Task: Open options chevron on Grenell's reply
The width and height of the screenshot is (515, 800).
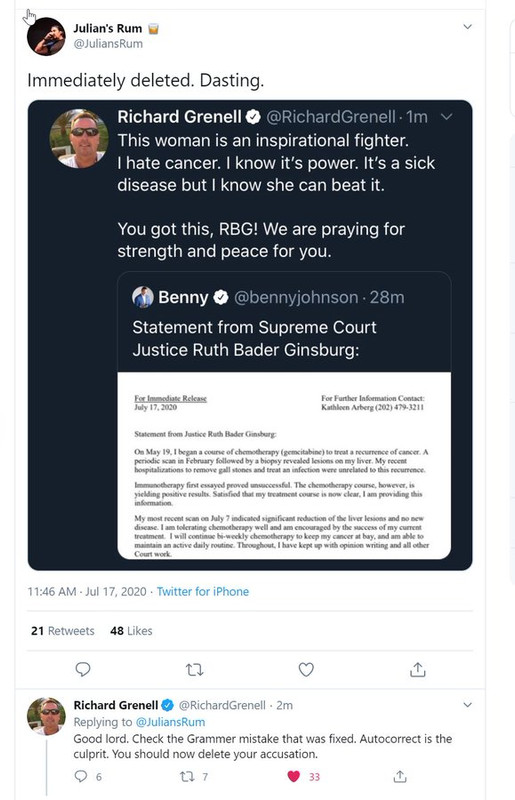Action: [x=467, y=705]
